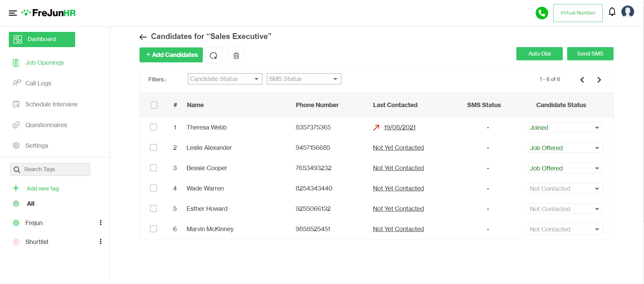This screenshot has width=644, height=284.
Task: Toggle the select-all header checkbox
Action: tap(154, 105)
